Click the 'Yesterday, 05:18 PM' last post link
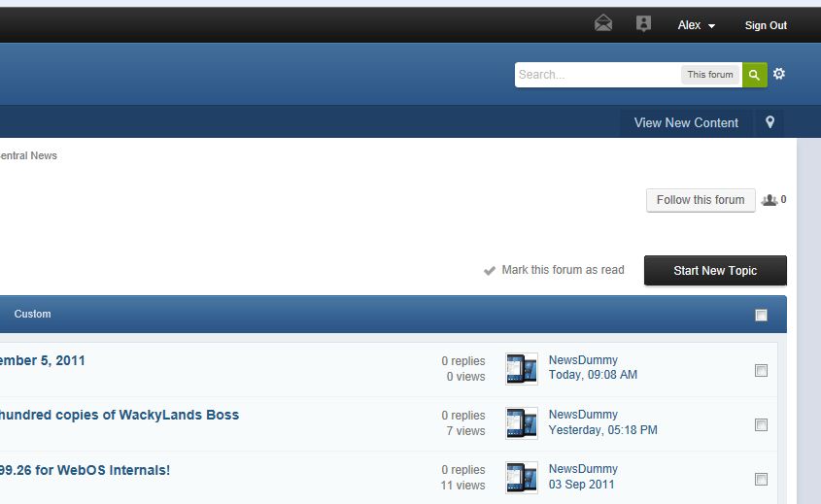This screenshot has width=821, height=504. [602, 430]
